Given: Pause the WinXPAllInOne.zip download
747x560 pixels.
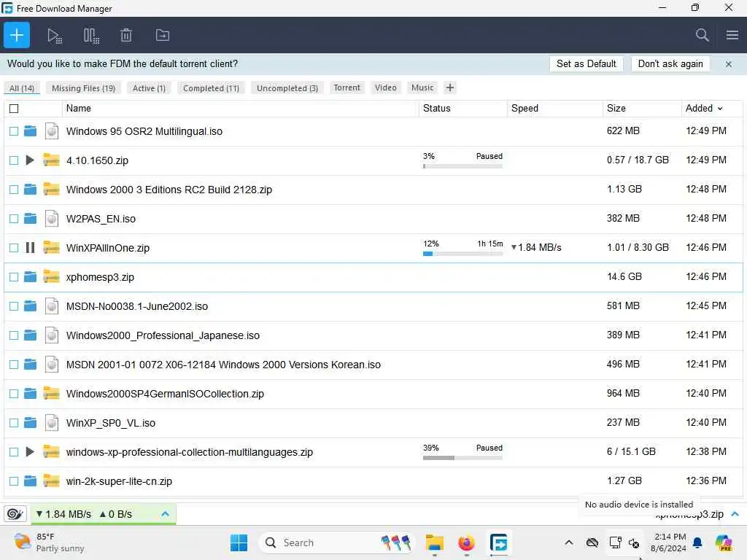Looking at the screenshot, I should [30, 248].
